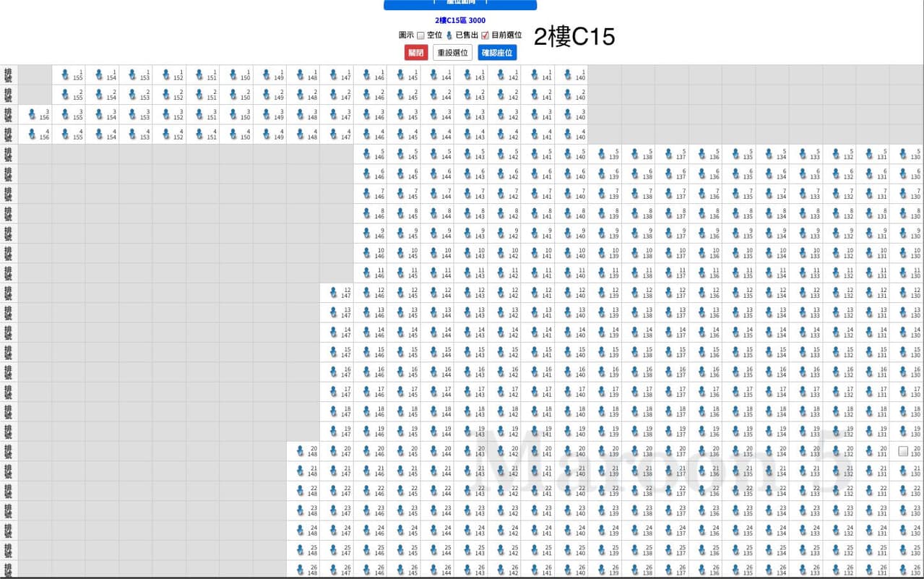
Task: Reset selection with 重設選位 button
Action: click(452, 53)
